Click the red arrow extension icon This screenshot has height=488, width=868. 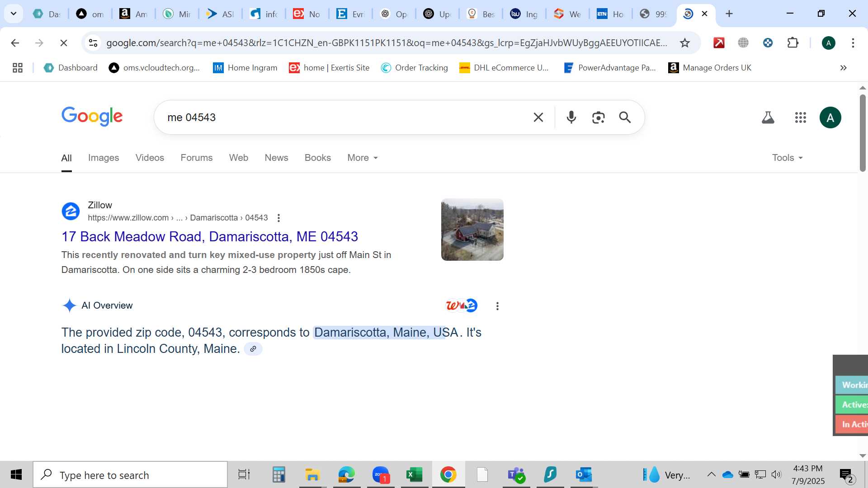pos(719,43)
